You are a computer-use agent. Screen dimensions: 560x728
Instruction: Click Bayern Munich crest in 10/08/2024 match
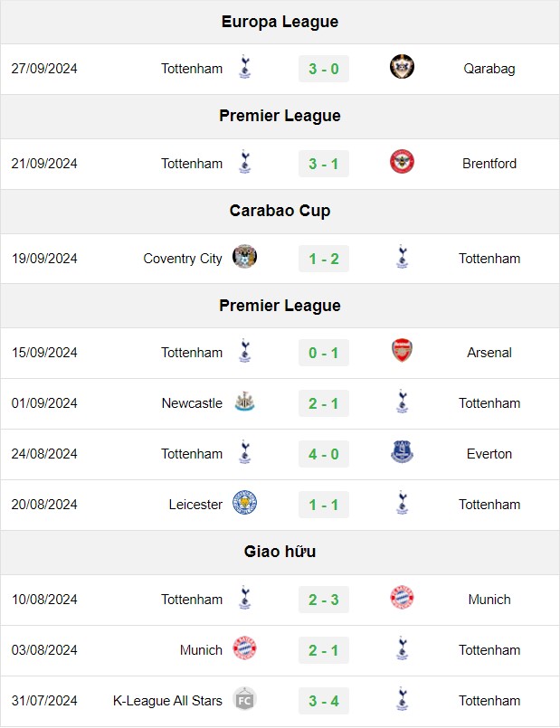[402, 598]
